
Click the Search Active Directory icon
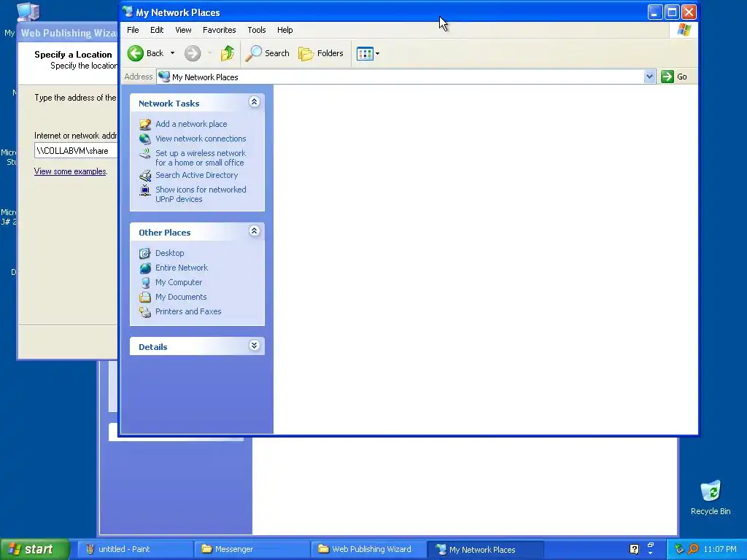pos(145,175)
